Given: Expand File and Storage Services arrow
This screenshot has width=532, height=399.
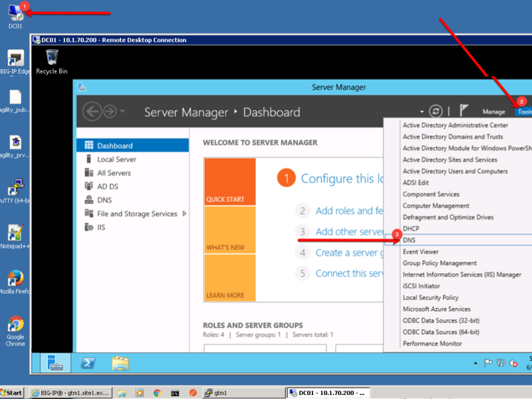Looking at the screenshot, I should pos(184,213).
